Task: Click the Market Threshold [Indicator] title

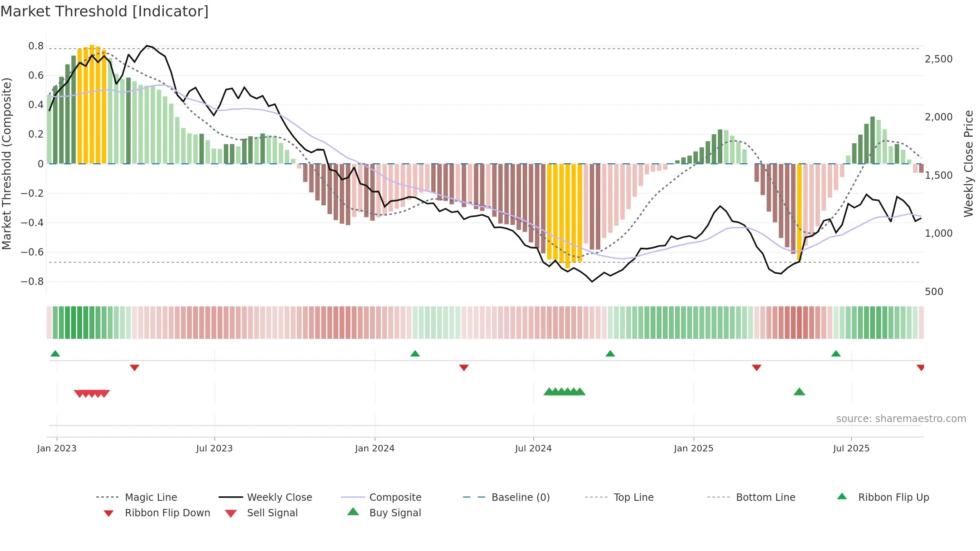Action: 105,11
